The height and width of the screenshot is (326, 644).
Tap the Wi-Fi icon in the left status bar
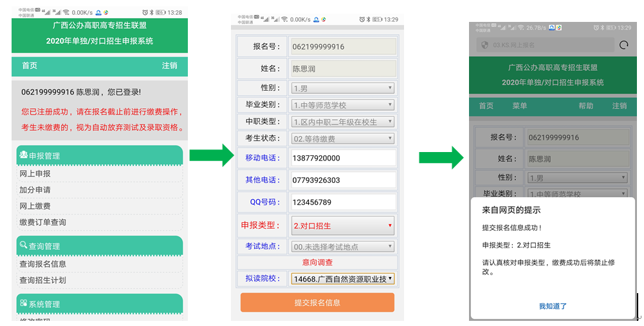coord(66,13)
